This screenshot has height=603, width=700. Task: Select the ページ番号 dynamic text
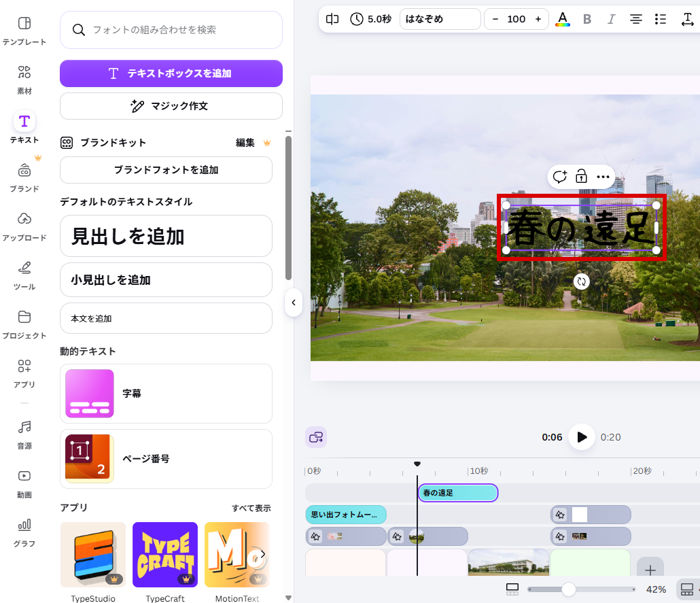pos(166,459)
